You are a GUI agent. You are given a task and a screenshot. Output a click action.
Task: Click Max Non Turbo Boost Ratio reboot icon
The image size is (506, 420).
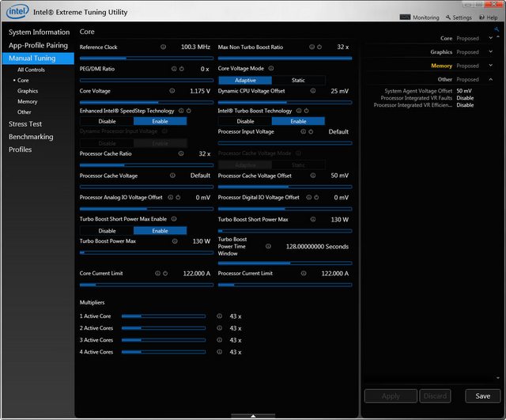click(319, 47)
